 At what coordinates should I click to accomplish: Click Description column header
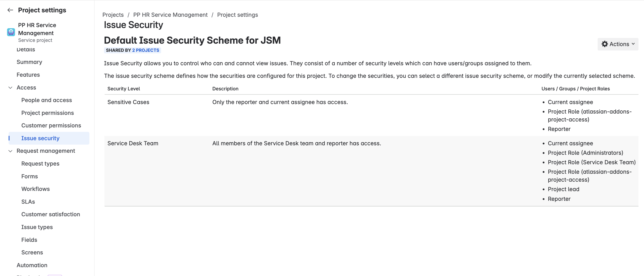[x=225, y=89]
